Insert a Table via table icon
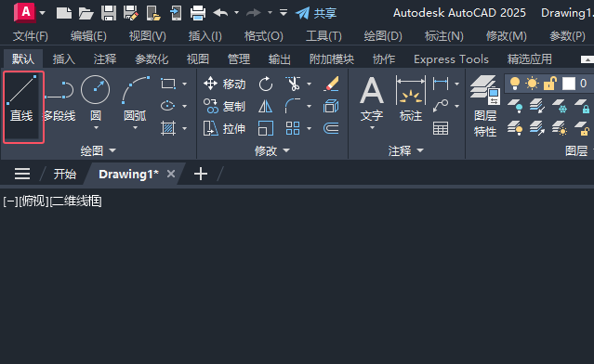The width and height of the screenshot is (594, 364). click(441, 129)
